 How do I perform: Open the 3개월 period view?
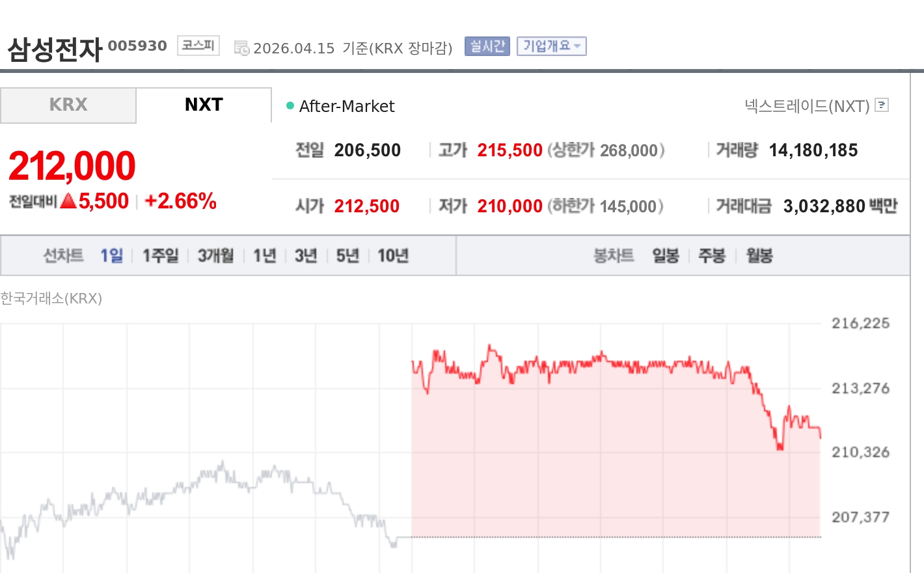215,256
